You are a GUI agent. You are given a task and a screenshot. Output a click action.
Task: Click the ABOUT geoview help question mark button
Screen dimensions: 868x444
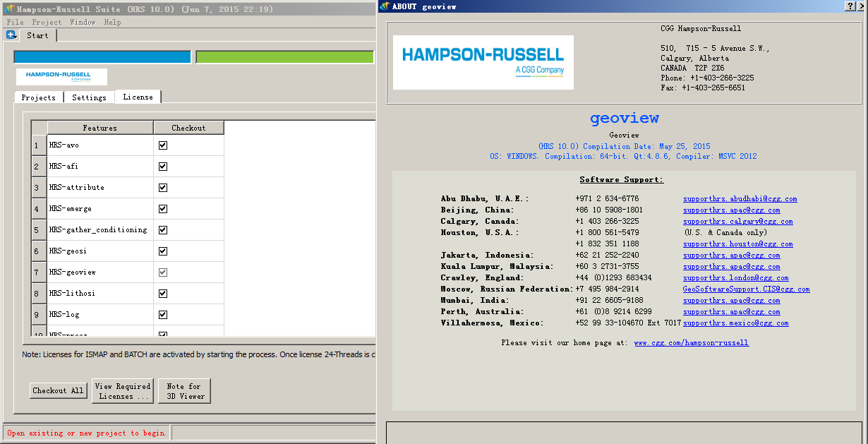click(850, 6)
